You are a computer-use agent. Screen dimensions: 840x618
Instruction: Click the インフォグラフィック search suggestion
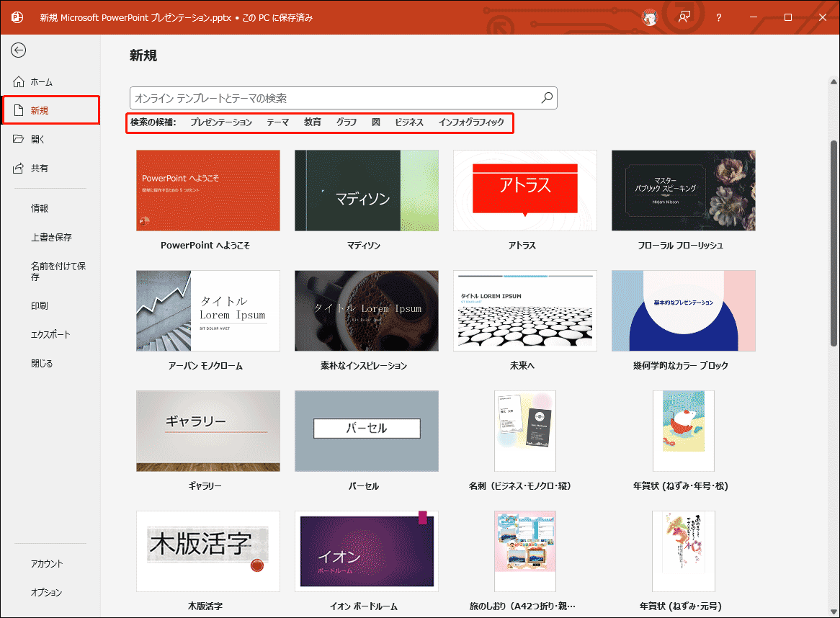point(471,122)
